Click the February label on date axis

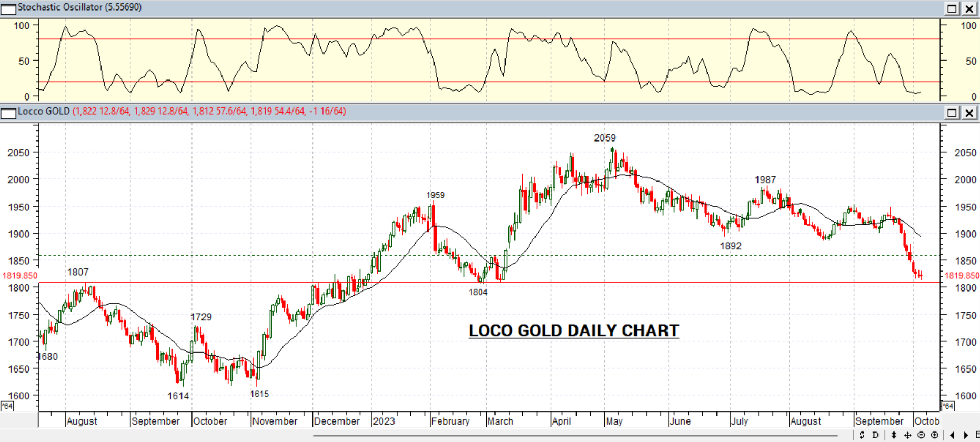(x=450, y=421)
